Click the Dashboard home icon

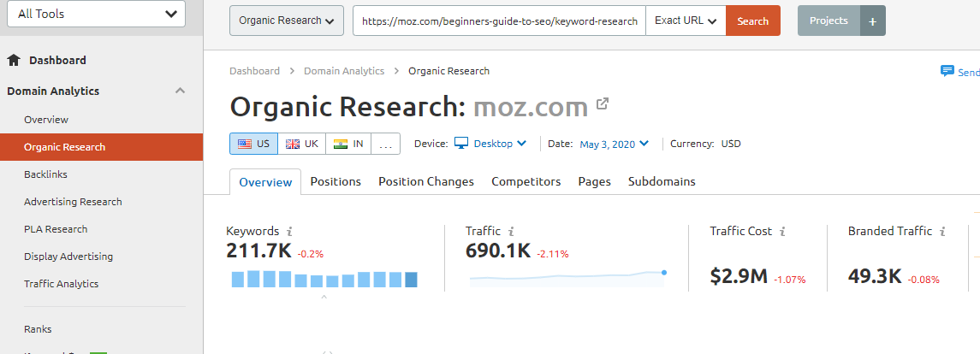tap(14, 61)
